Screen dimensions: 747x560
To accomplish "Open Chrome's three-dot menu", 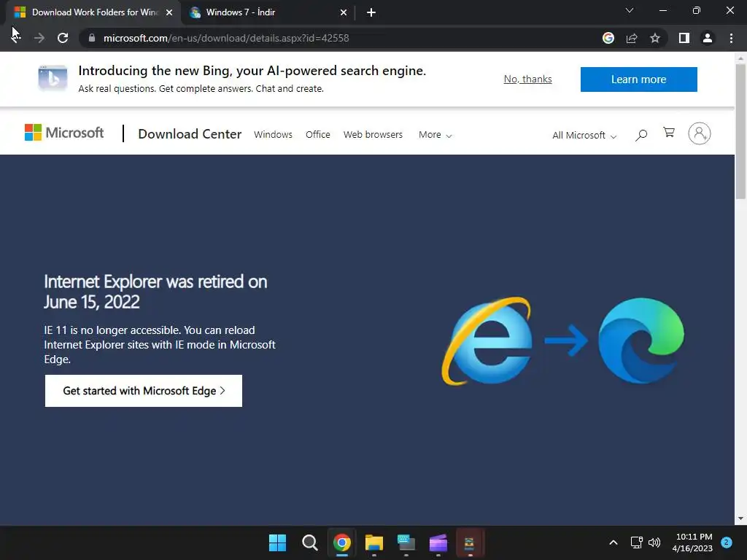I will point(731,38).
